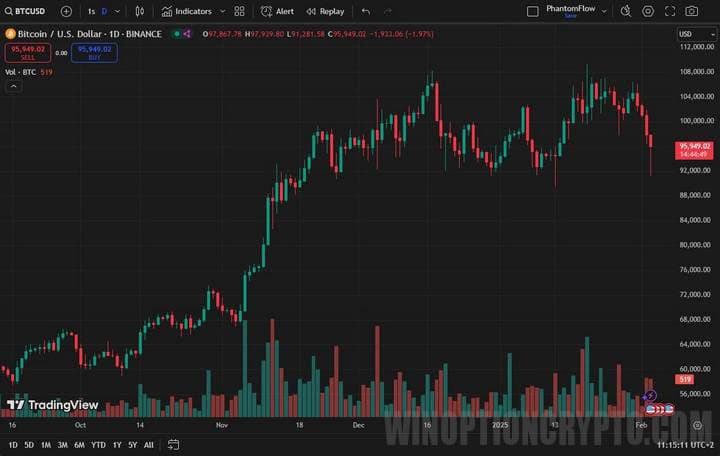Screen dimensions: 720x456
Task: Select the YTD time range
Action: pyautogui.click(x=98, y=444)
